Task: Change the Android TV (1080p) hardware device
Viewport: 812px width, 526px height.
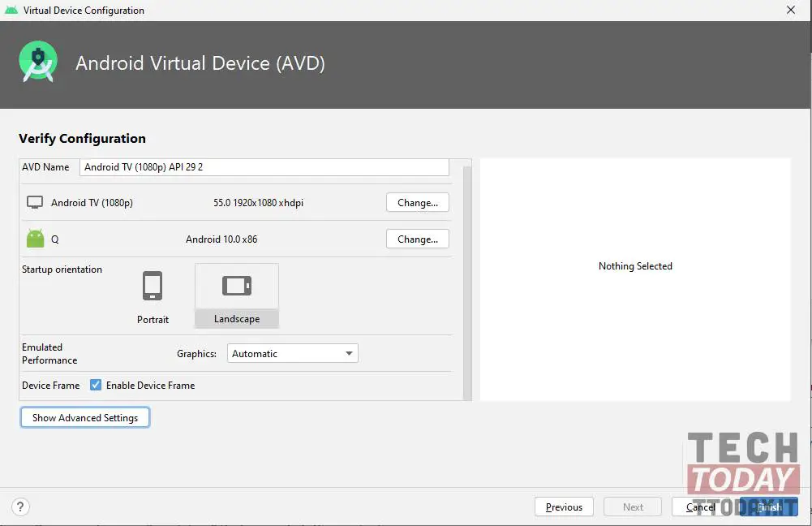Action: point(418,203)
